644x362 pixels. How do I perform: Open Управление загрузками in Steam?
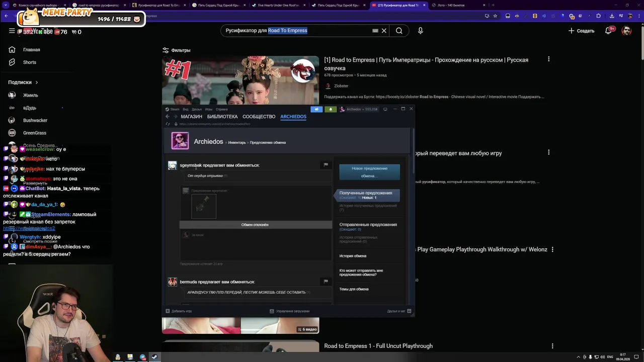(x=290, y=311)
